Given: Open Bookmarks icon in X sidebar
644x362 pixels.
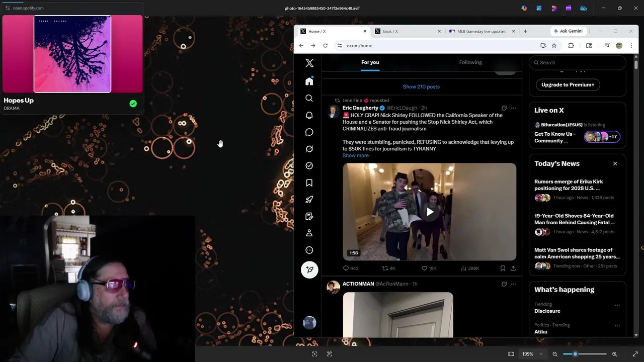Looking at the screenshot, I should point(309,183).
